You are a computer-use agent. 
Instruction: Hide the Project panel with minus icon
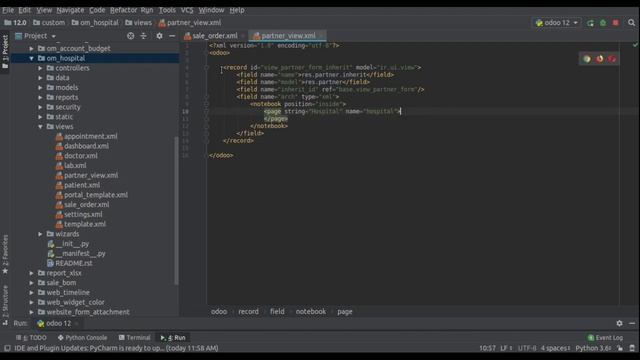172,36
